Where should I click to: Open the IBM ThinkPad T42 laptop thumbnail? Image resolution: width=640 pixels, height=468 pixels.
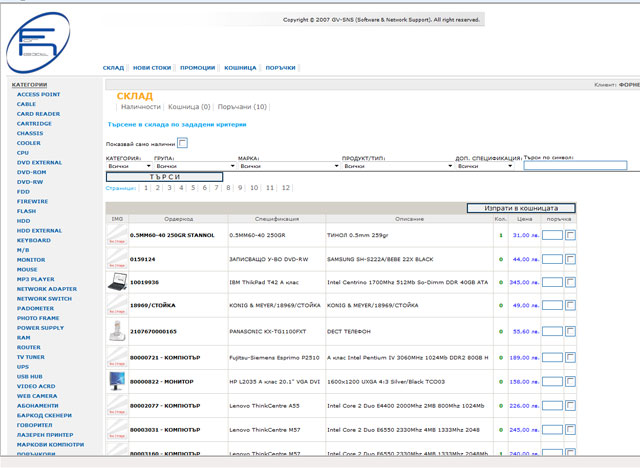click(x=117, y=283)
